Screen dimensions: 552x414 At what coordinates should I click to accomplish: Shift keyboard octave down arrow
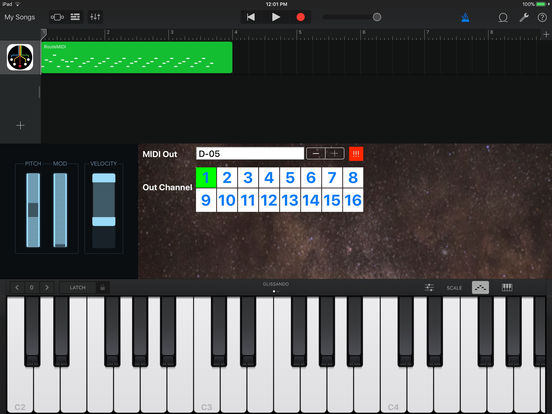pos(17,288)
